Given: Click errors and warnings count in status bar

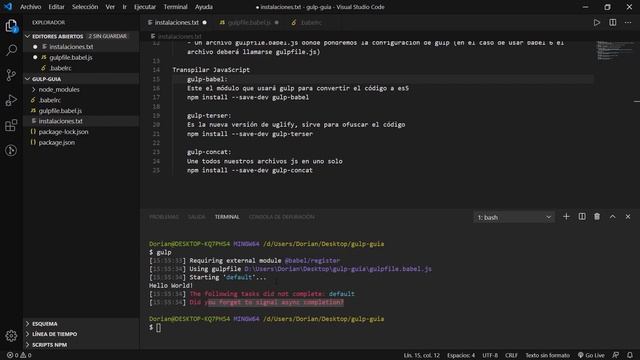Looking at the screenshot, I should (19, 355).
